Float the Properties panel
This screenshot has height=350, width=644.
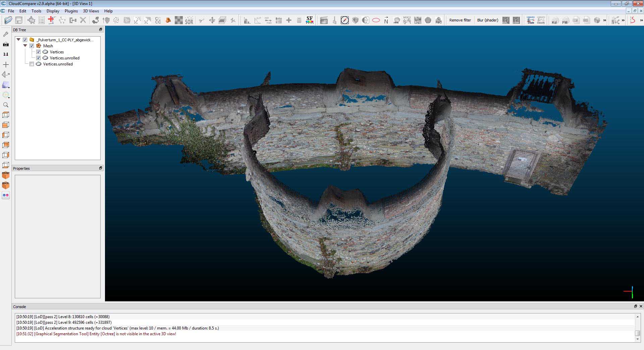[100, 168]
